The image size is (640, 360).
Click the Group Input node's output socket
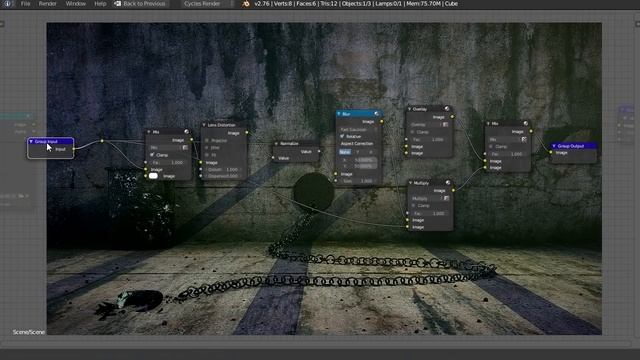point(73,149)
